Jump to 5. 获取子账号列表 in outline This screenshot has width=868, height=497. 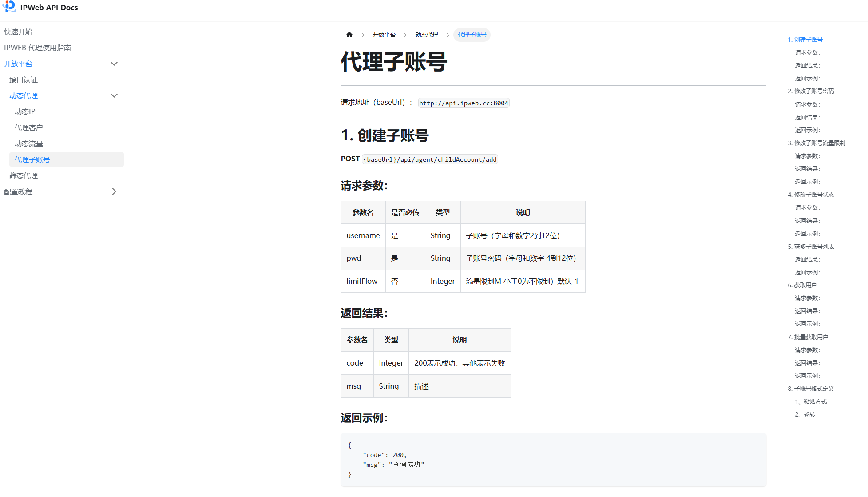pos(811,247)
